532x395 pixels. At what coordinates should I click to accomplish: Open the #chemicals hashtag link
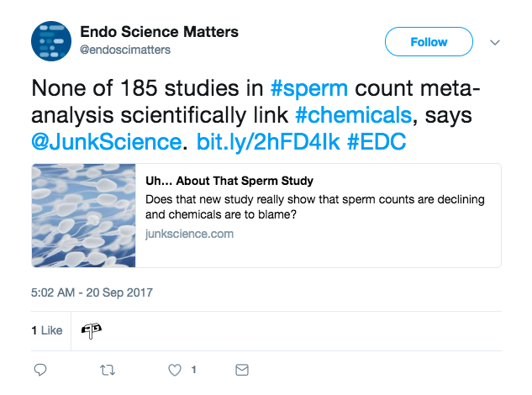(354, 114)
